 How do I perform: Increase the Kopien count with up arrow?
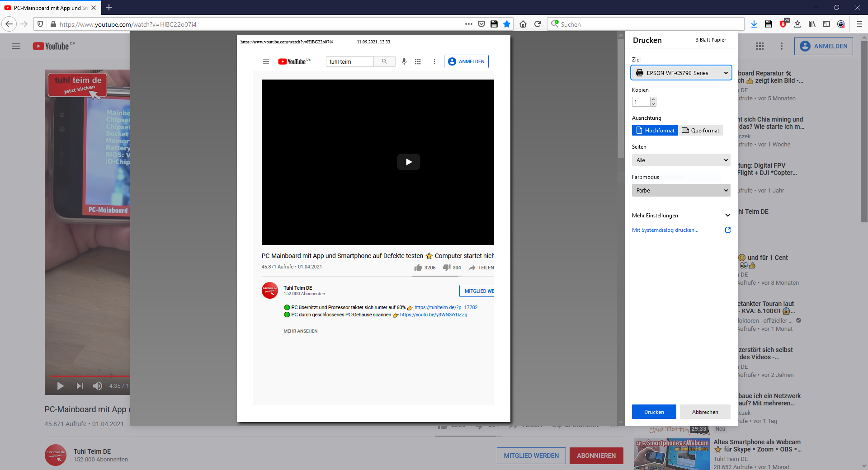click(653, 99)
